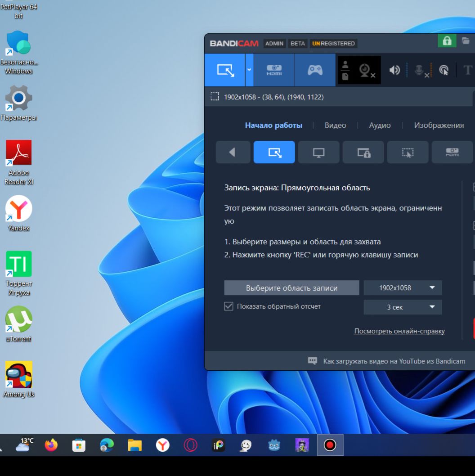This screenshot has width=475, height=476.
Task: Open Yandex desktop shortcut
Action: (x=19, y=214)
